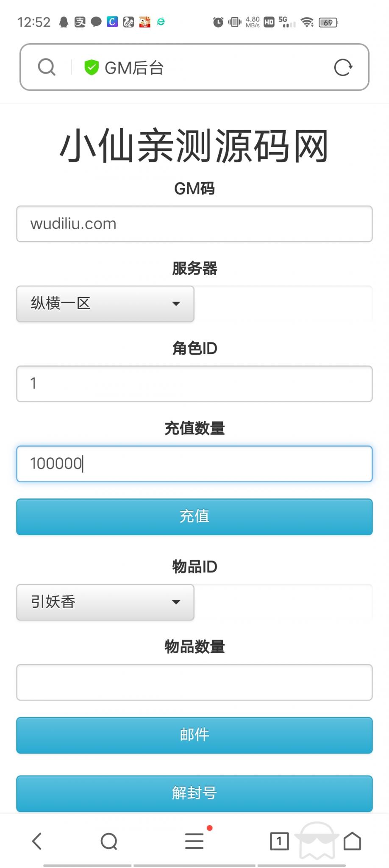Screen dimensions: 389x868
Task: Click the GM码 input showing wudiliu.com
Action: tap(194, 224)
